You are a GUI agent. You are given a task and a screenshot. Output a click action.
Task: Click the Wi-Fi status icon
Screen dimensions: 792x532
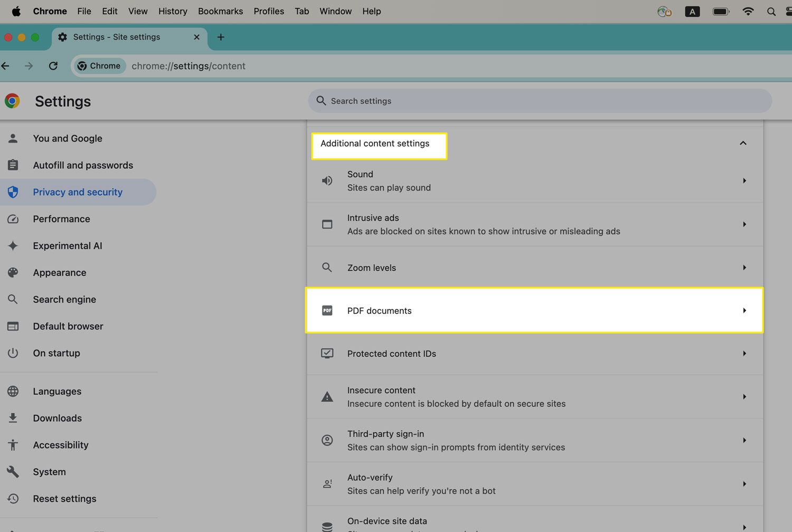[x=748, y=12]
